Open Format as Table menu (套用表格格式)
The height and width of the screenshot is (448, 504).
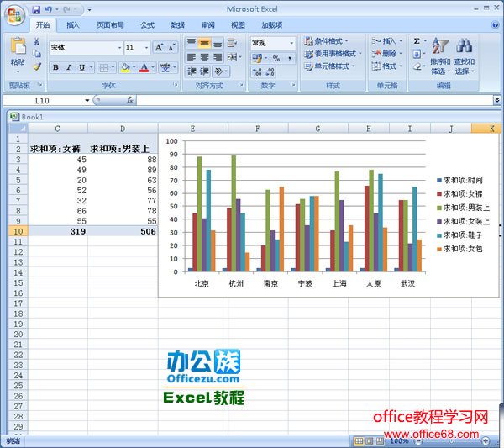coord(333,54)
